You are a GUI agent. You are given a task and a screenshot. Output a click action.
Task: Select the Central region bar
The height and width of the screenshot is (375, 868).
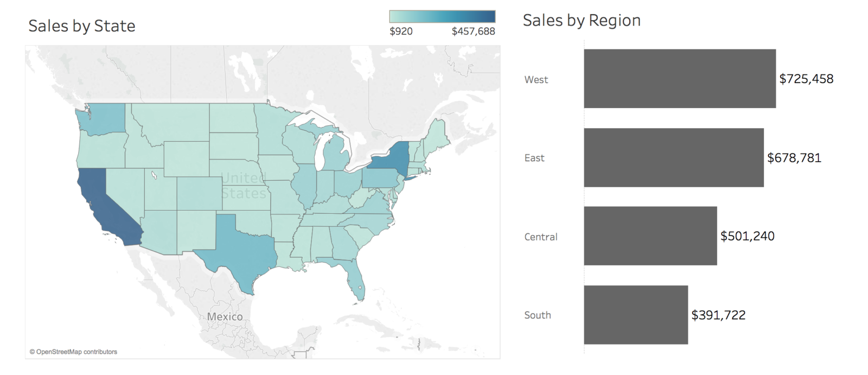coord(650,236)
